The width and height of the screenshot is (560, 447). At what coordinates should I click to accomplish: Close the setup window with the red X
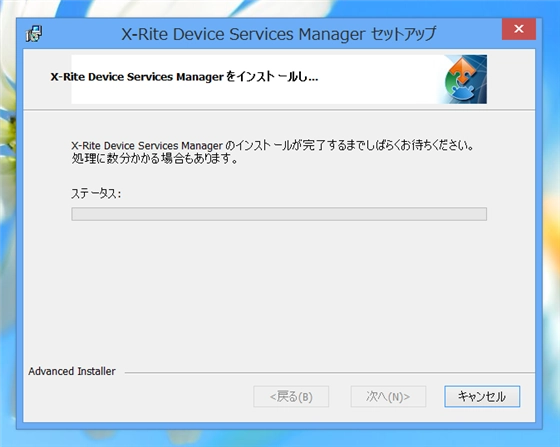519,29
